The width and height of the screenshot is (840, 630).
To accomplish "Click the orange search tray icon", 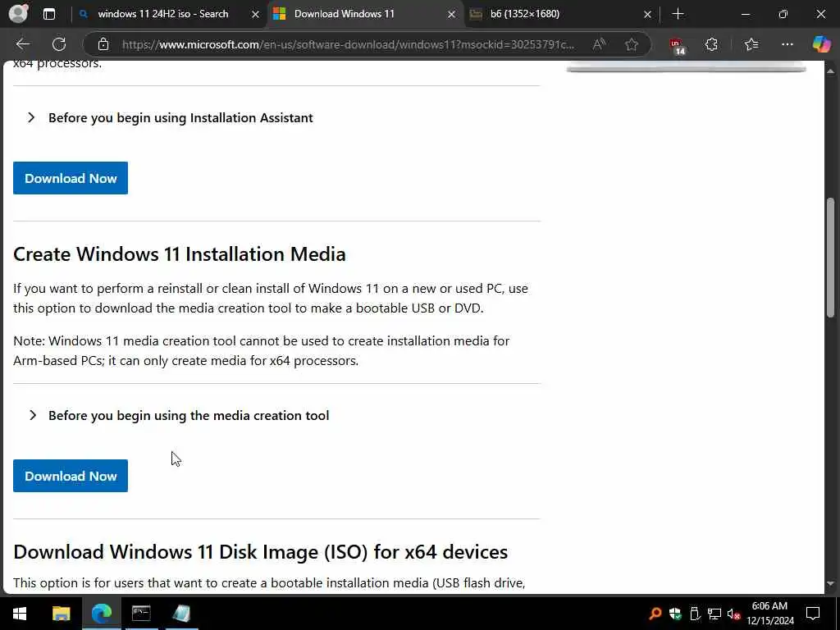I will 655,614.
